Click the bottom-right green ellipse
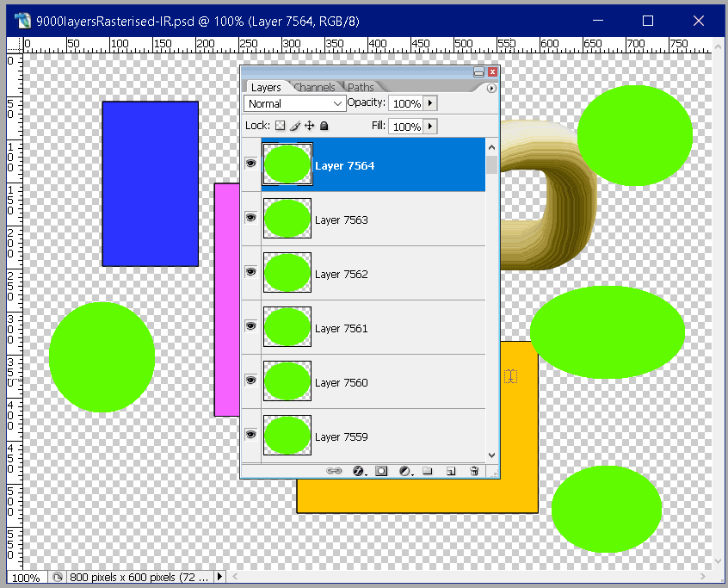Screen dimensions: 728x588 click(607, 509)
